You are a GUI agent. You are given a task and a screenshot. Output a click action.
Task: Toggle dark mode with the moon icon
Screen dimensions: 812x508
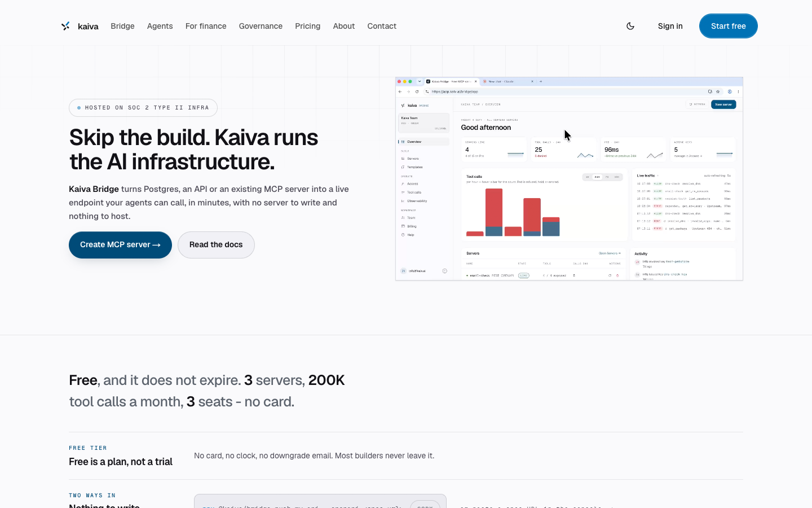[630, 26]
